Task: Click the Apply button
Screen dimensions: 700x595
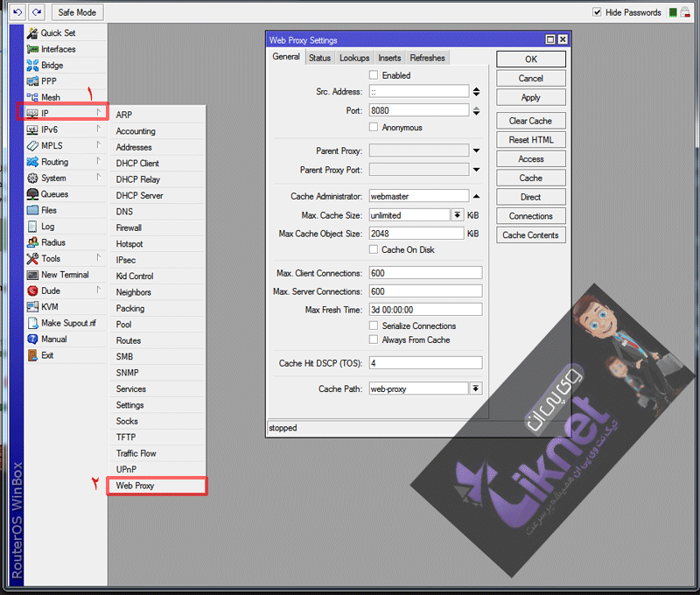Action: click(x=530, y=98)
